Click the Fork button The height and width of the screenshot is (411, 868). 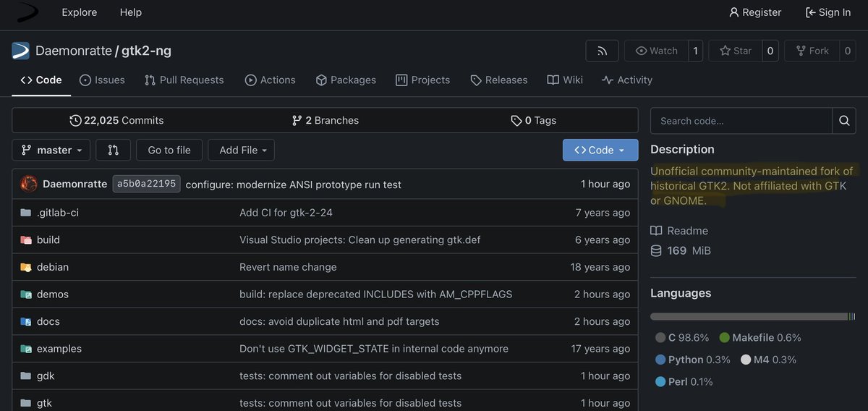tap(812, 51)
